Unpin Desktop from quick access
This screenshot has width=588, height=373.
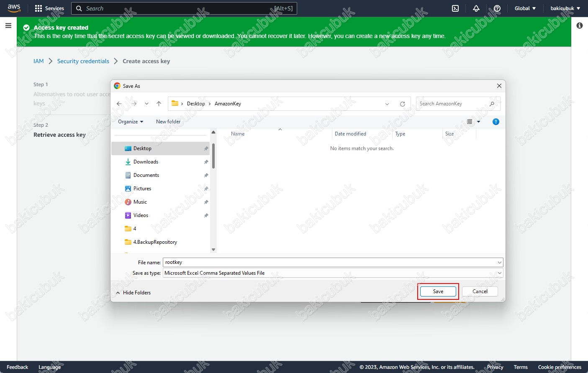point(206,148)
